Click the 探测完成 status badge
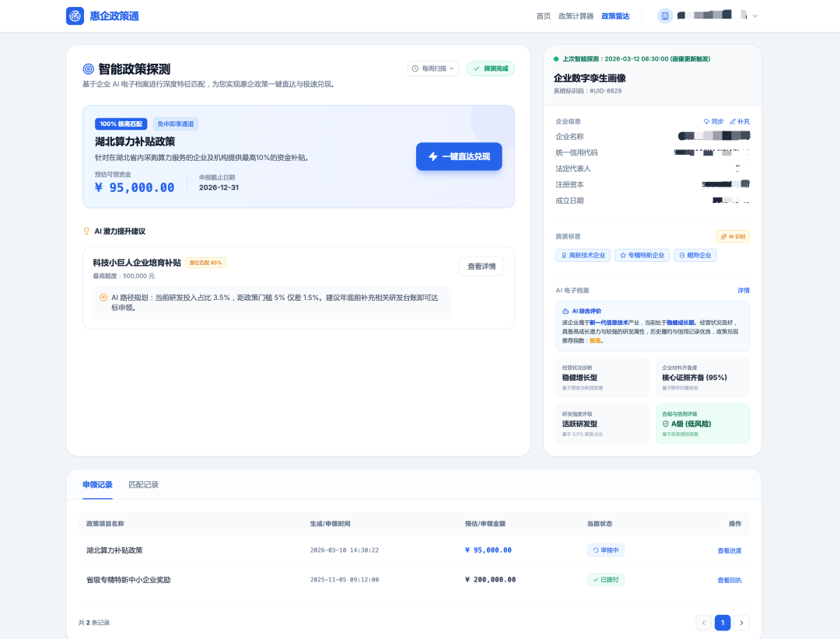 click(490, 68)
